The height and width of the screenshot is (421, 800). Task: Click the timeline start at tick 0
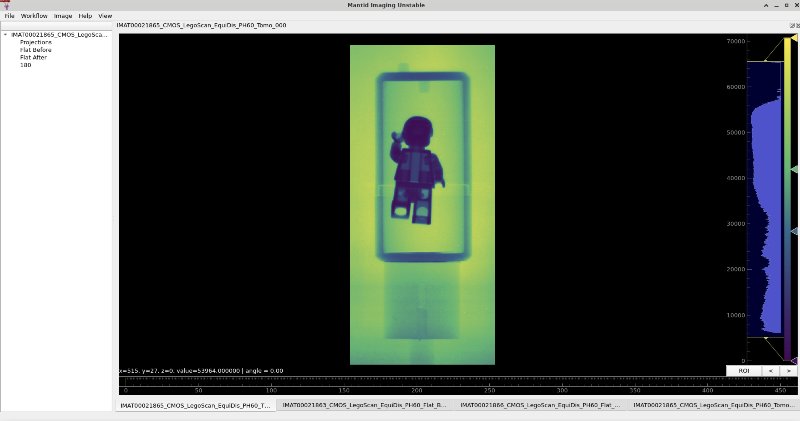click(x=126, y=390)
